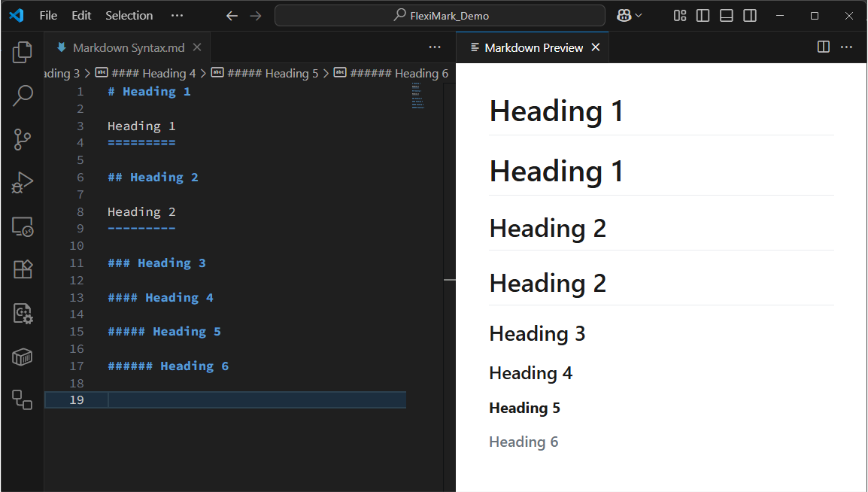Click line number 19 in gutter
868x492 pixels.
pyautogui.click(x=77, y=399)
